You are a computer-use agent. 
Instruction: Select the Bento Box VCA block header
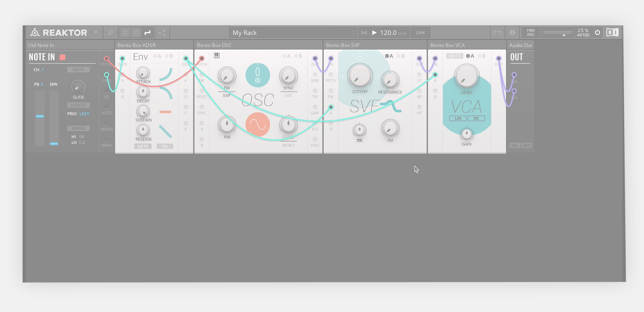click(x=467, y=45)
